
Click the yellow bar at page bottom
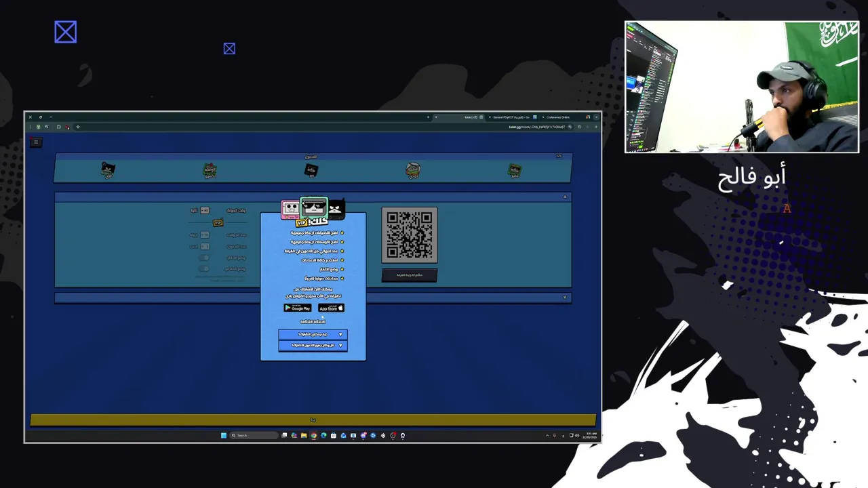tap(313, 420)
